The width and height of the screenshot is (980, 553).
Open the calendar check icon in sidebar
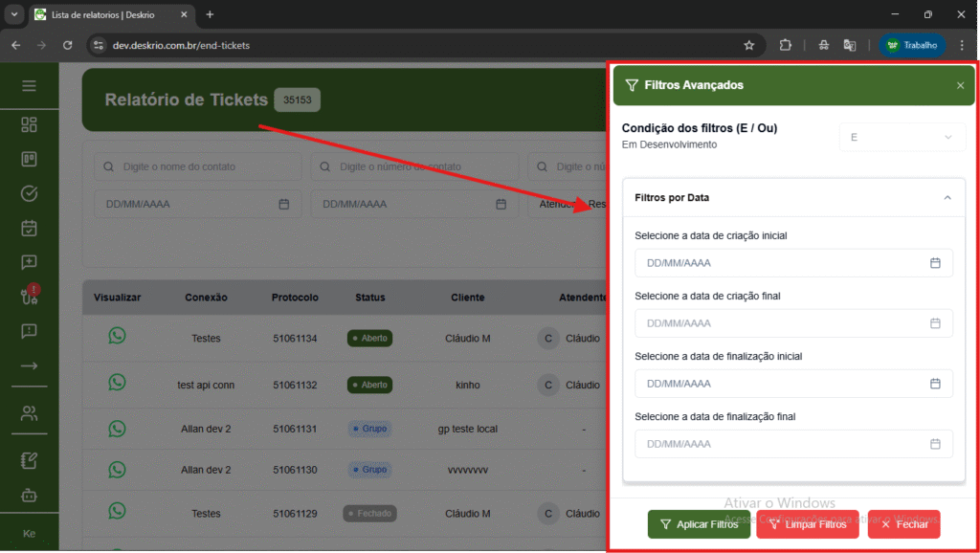click(29, 228)
